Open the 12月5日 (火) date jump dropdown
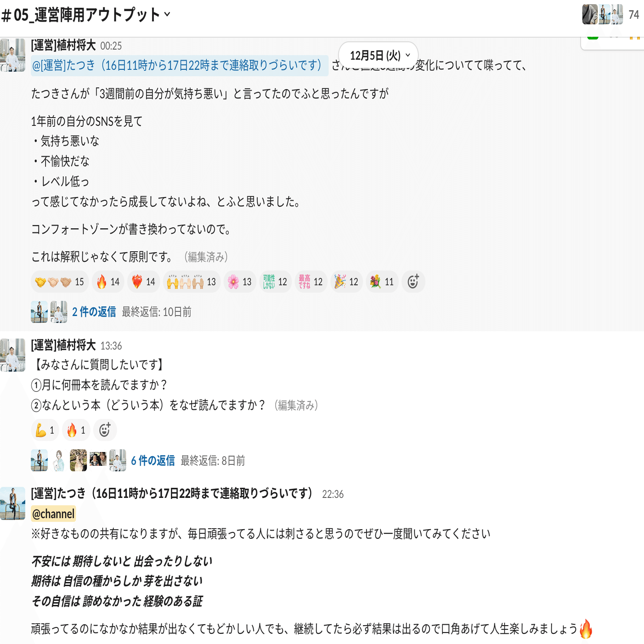Viewport: 644px width, 644px height. (378, 56)
